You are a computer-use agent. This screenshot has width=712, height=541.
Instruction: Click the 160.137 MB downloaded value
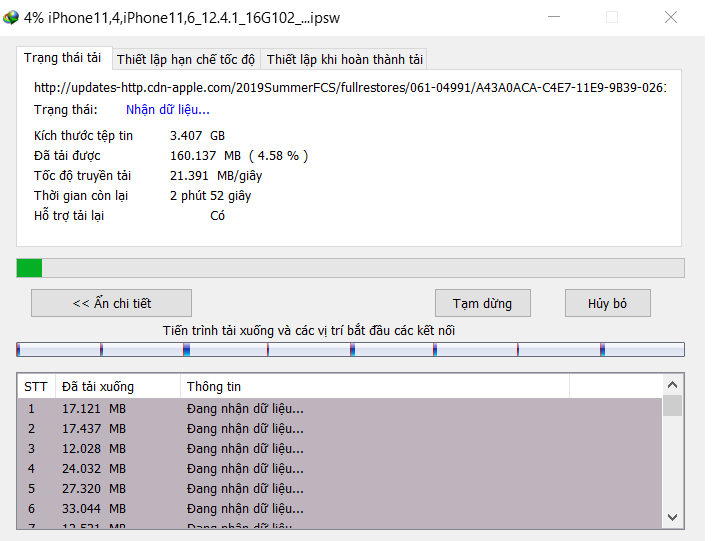click(205, 156)
